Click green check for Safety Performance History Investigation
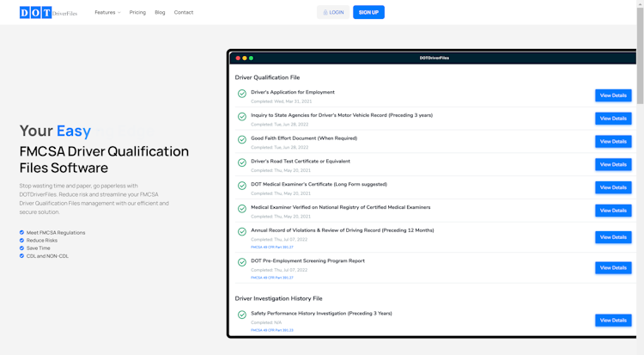 pyautogui.click(x=242, y=315)
